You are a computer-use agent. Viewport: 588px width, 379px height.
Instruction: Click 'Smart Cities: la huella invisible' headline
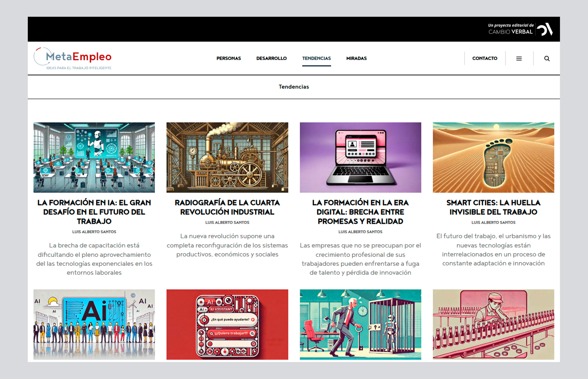click(x=493, y=207)
